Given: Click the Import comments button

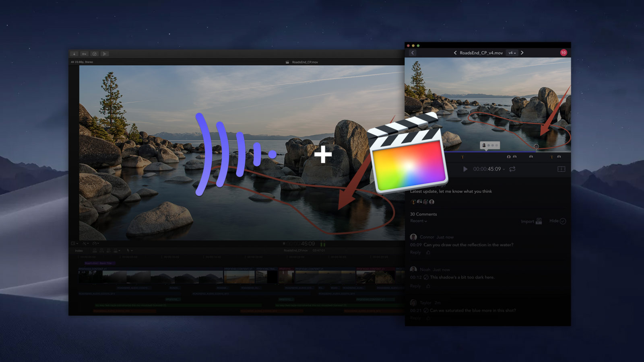Looking at the screenshot, I should click(x=531, y=221).
